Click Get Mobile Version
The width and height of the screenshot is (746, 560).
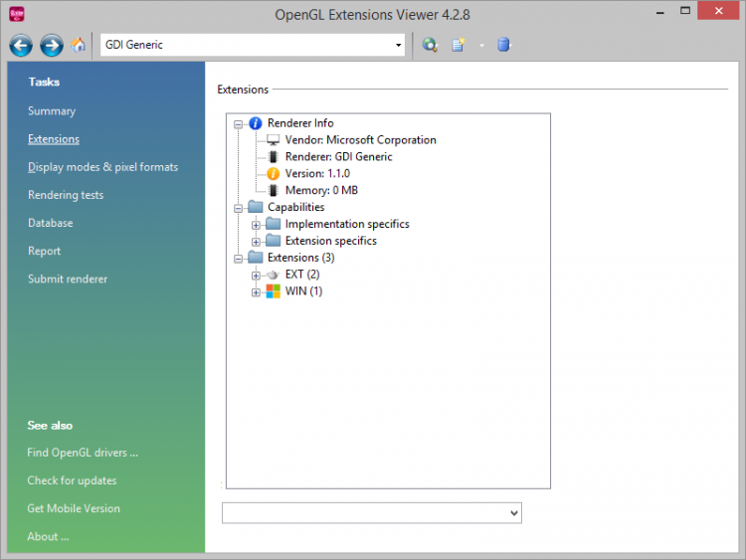point(74,508)
